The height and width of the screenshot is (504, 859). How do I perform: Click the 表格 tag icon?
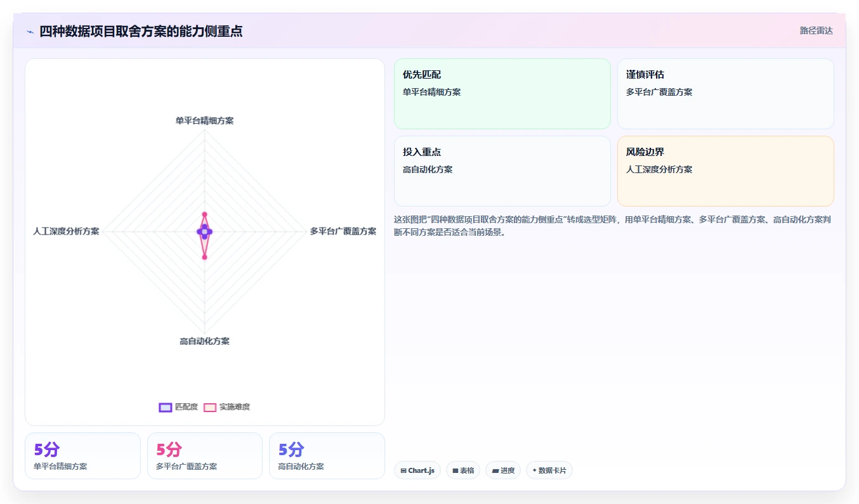click(455, 470)
